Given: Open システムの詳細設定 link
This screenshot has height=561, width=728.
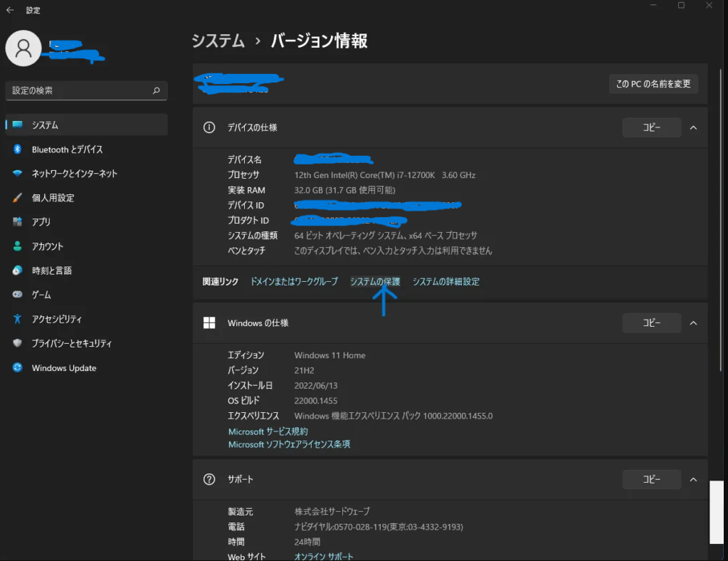Looking at the screenshot, I should tap(445, 281).
